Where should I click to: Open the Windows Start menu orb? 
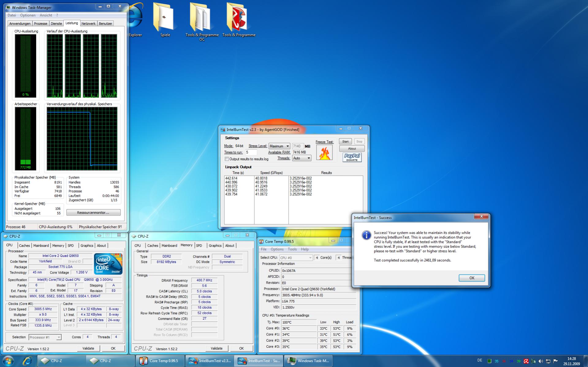click(8, 361)
